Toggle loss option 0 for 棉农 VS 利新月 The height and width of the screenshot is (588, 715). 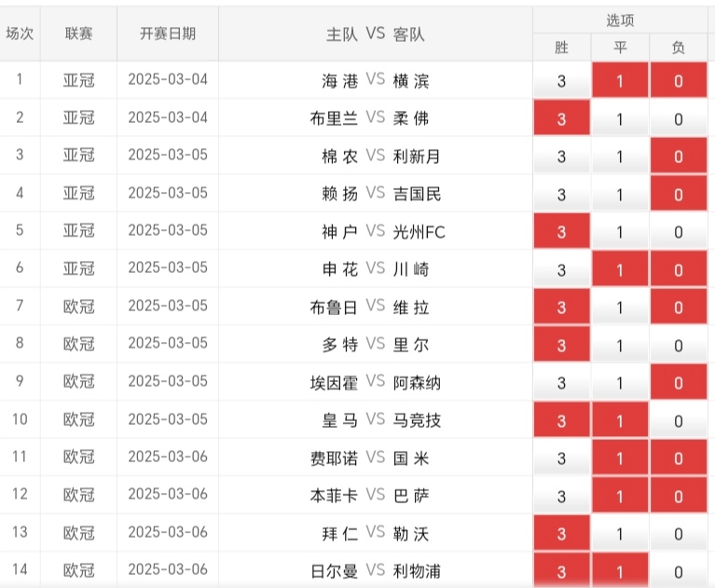pos(679,157)
